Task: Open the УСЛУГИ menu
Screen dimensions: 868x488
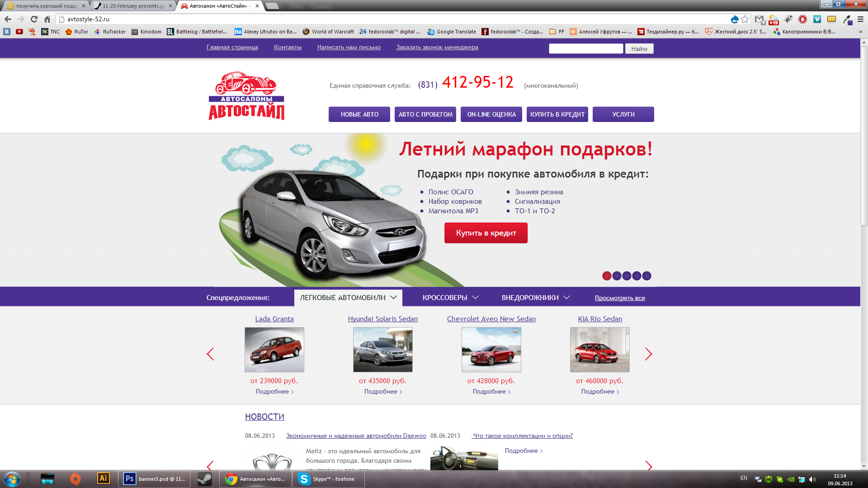Action: [623, 114]
